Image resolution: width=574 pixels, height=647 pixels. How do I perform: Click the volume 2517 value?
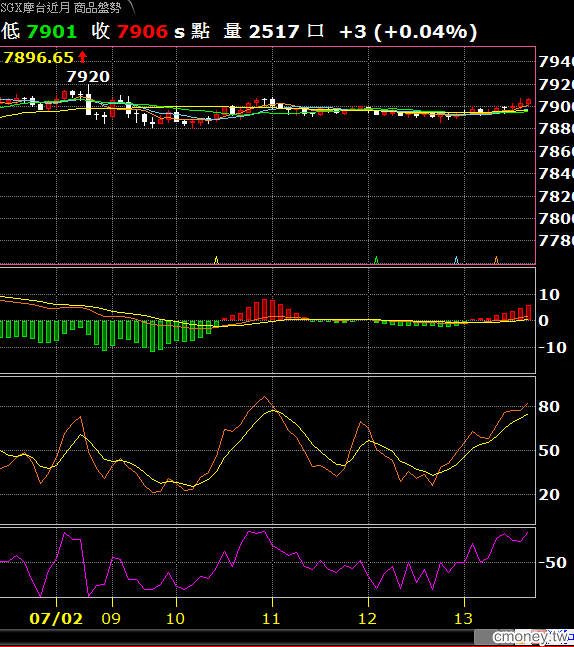point(274,32)
